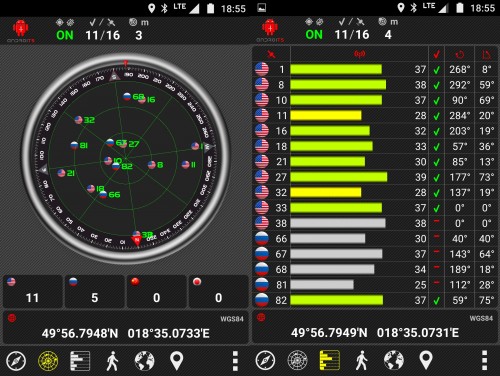This screenshot has width=500, height=376.
Task: Tap the Russian satellites count tile showing 5
Action: [95, 291]
